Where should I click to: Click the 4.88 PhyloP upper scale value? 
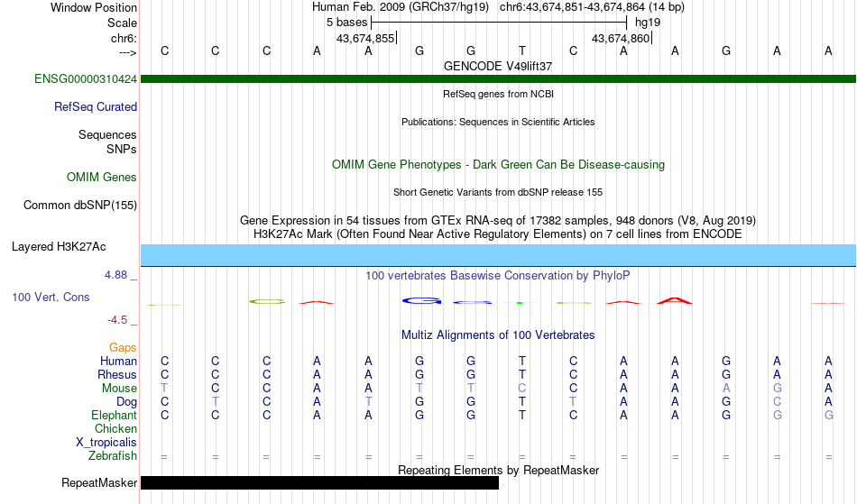pos(115,275)
